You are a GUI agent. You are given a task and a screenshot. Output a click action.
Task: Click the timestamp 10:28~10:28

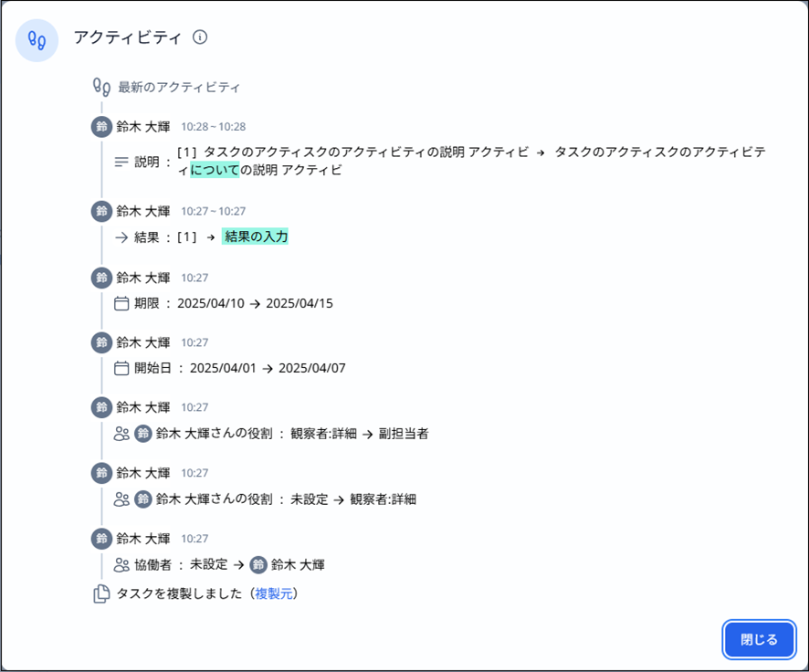(x=213, y=127)
